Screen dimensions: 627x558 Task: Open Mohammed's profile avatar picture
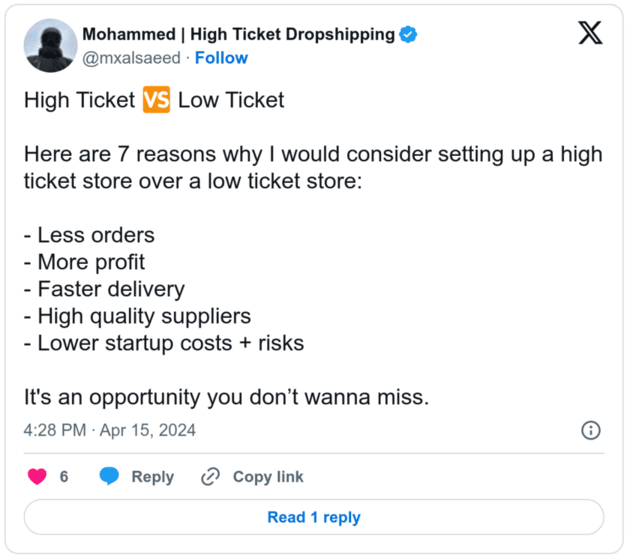(50, 45)
